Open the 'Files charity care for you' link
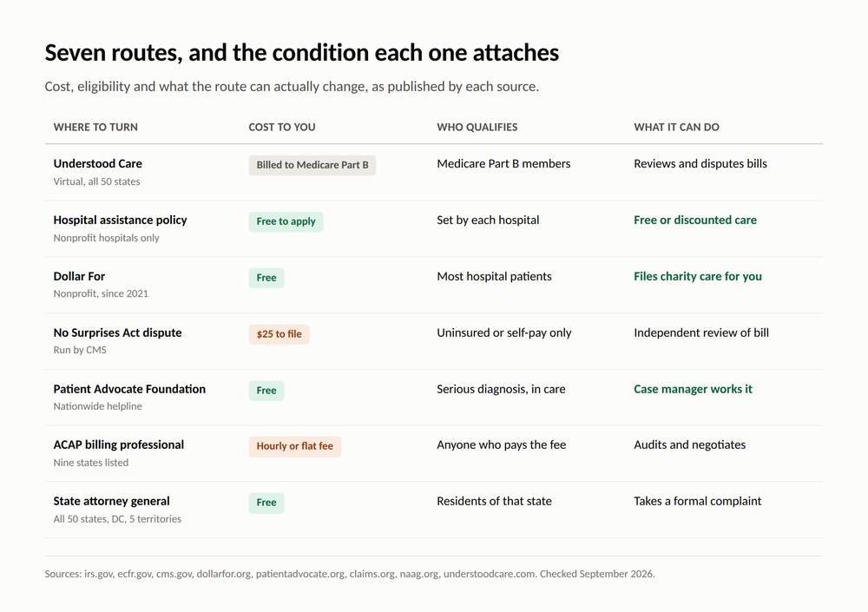Image resolution: width=868 pixels, height=612 pixels. (698, 276)
